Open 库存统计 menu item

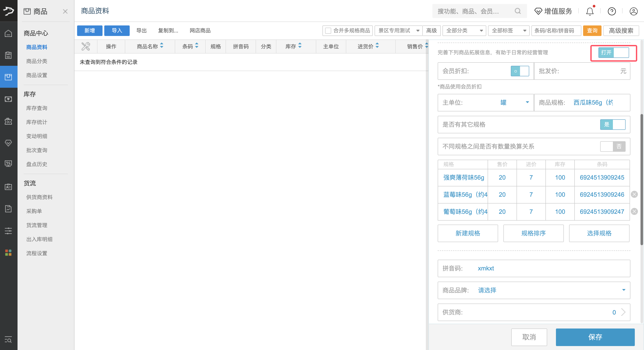[37, 122]
